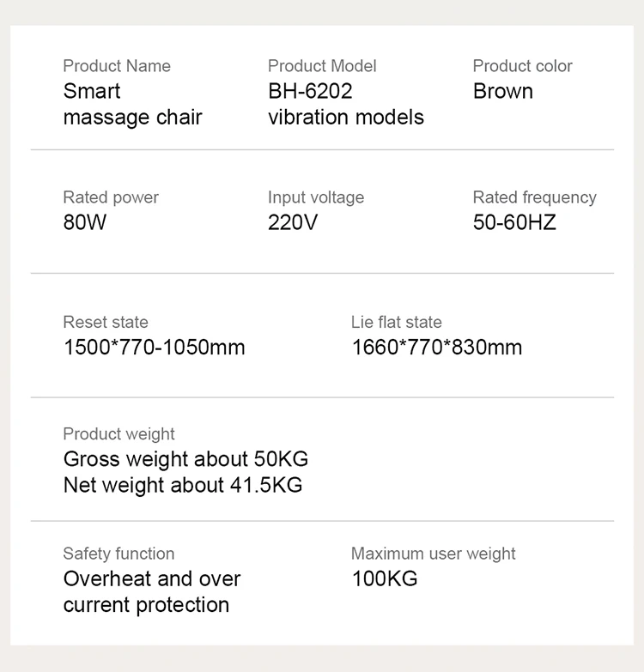Select the 100KG maximum user weight value
Image resolution: width=644 pixels, height=672 pixels.
(x=385, y=579)
